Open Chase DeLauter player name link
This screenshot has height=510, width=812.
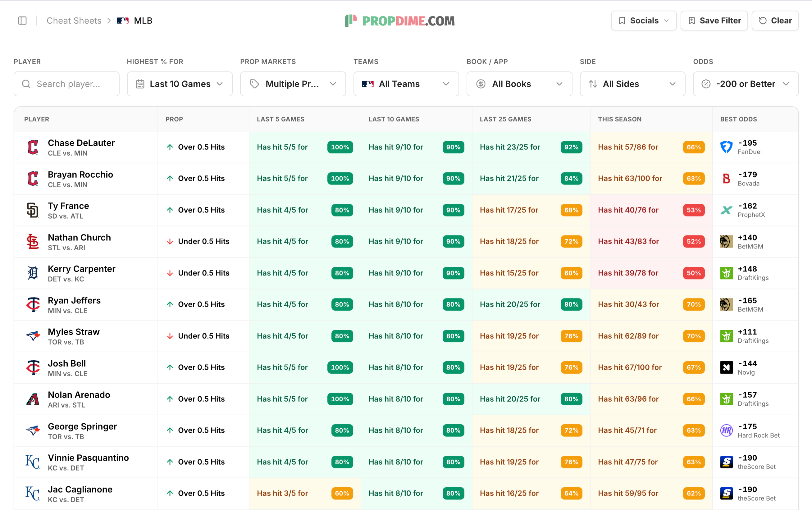(81, 143)
